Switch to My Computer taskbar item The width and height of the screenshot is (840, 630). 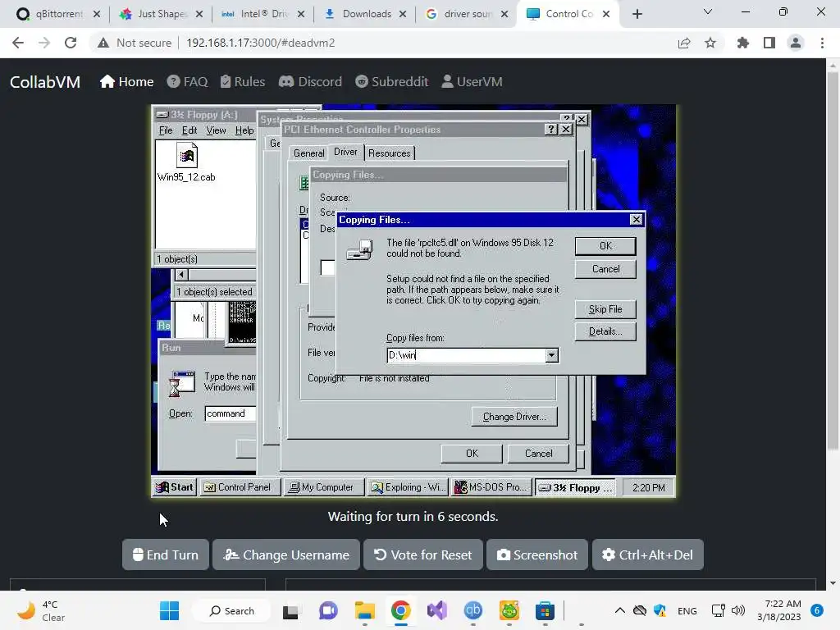point(323,487)
